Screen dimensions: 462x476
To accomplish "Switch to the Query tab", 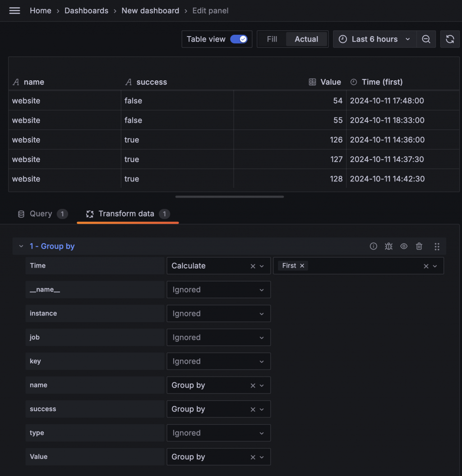I will (42, 214).
